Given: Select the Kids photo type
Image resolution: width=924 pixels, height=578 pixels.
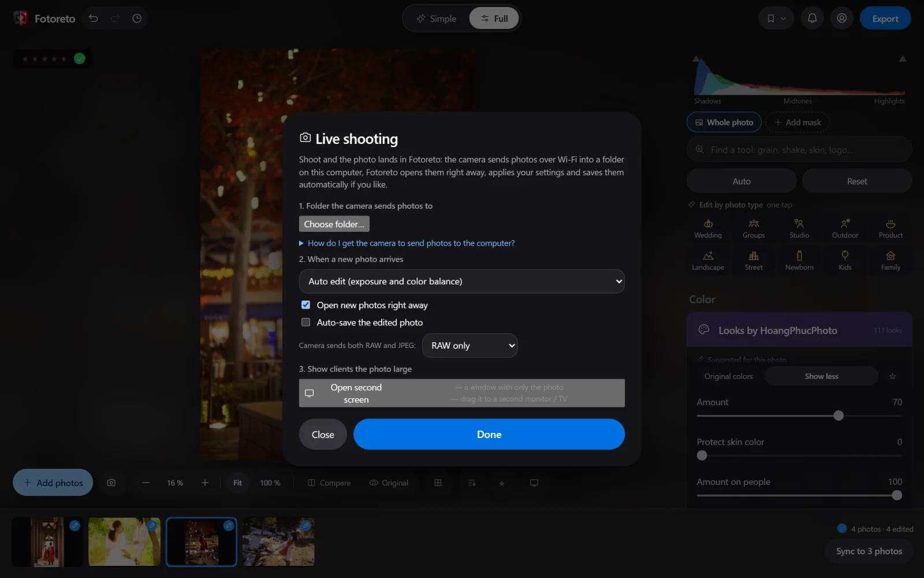Looking at the screenshot, I should (x=845, y=261).
